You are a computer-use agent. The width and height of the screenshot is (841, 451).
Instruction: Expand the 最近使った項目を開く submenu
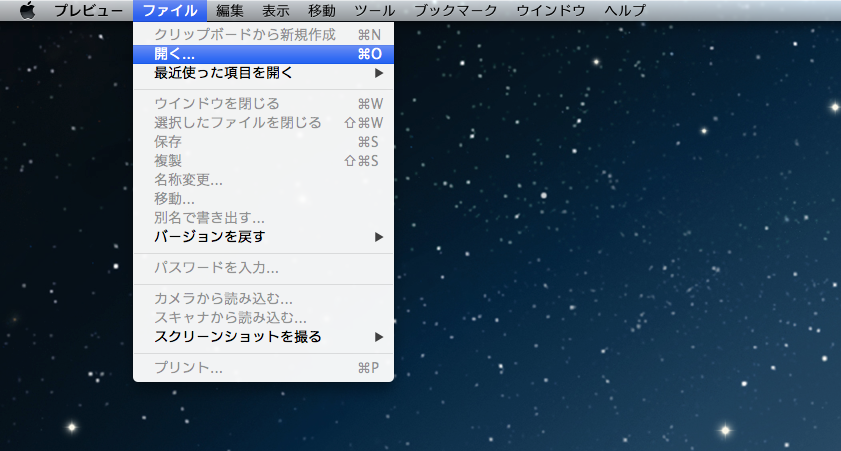click(x=263, y=73)
